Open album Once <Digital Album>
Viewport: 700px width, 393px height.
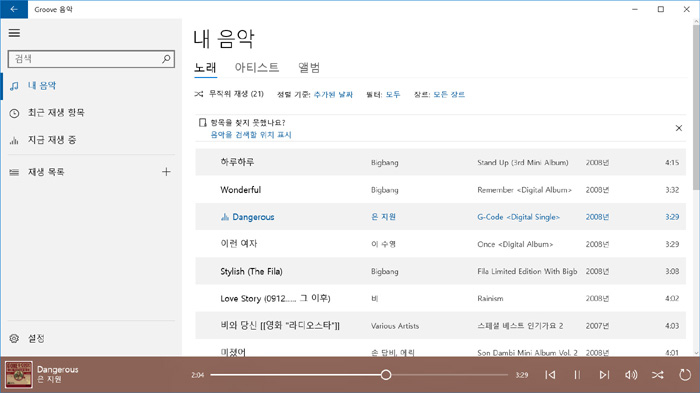point(515,244)
